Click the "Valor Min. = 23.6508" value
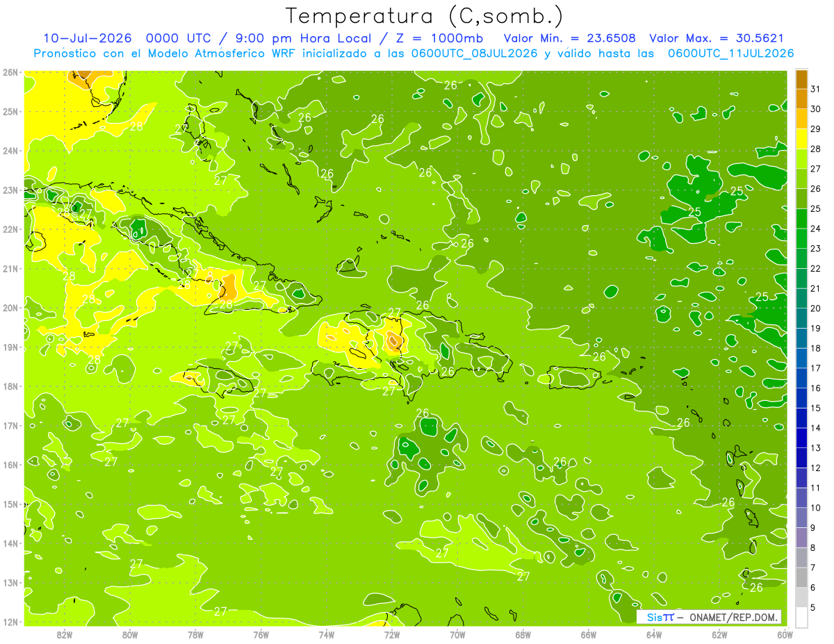The image size is (834, 644). click(x=569, y=38)
